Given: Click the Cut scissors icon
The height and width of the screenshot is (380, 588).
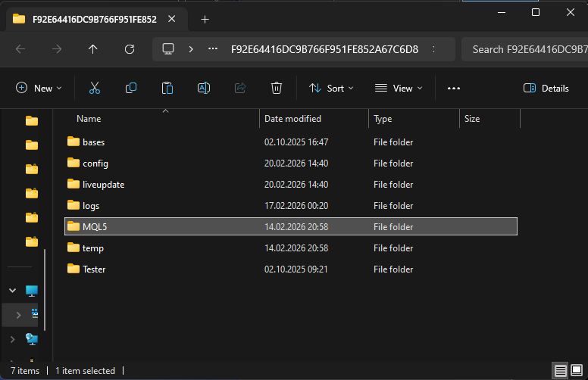Looking at the screenshot, I should 95,88.
